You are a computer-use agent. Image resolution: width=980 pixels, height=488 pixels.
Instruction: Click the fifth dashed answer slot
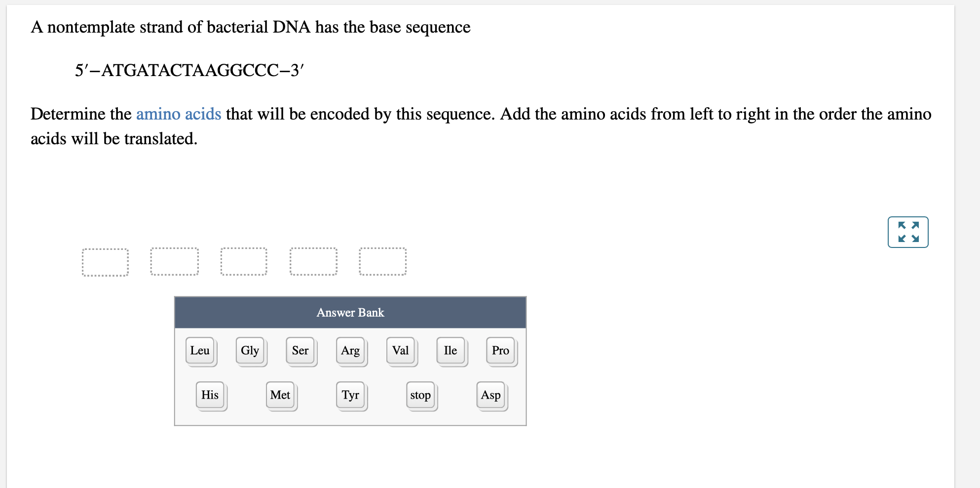tap(383, 261)
